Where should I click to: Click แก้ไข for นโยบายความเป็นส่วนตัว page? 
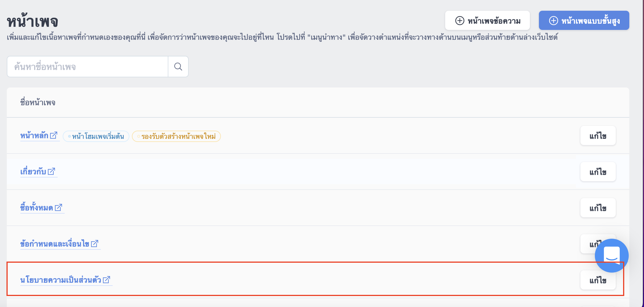point(598,280)
